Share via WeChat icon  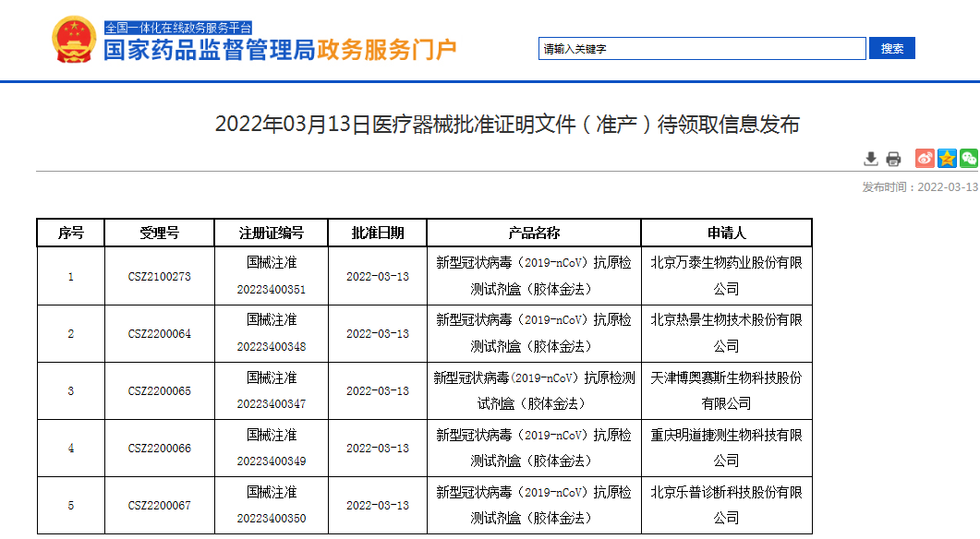969,158
